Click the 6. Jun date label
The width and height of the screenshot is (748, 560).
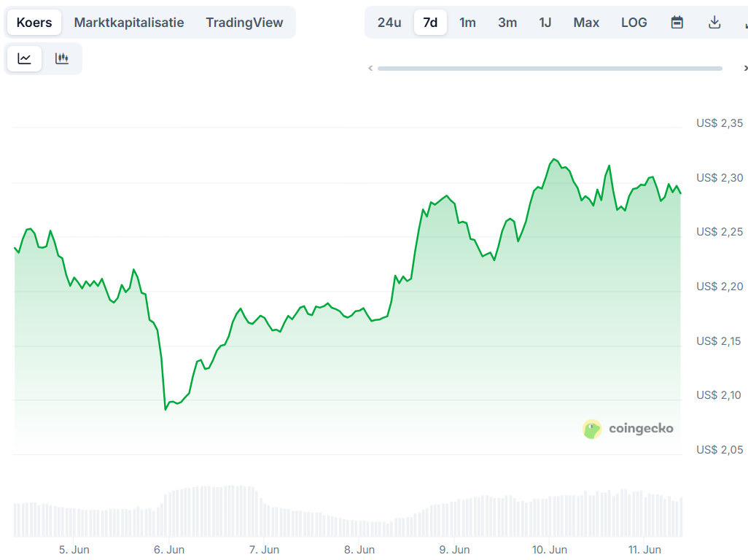(169, 550)
